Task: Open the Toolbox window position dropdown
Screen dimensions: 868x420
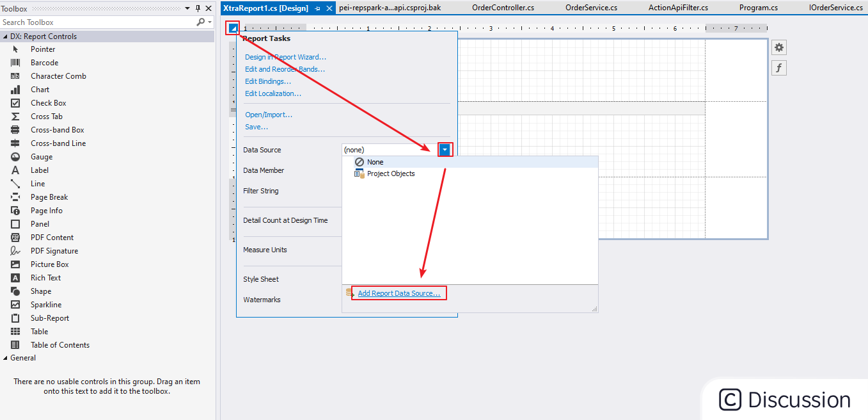Action: point(187,8)
